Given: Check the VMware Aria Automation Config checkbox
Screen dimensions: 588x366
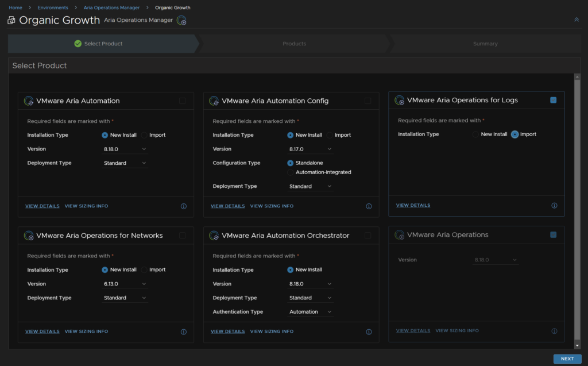Looking at the screenshot, I should [367, 101].
